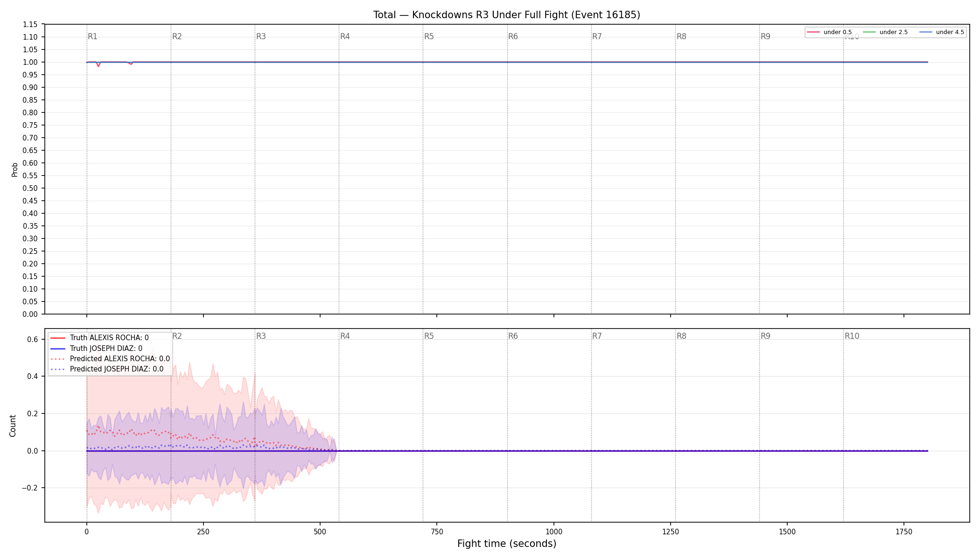Image resolution: width=980 pixels, height=560 pixels.
Task: Click the R7 round label in probability chart
Action: tap(597, 36)
